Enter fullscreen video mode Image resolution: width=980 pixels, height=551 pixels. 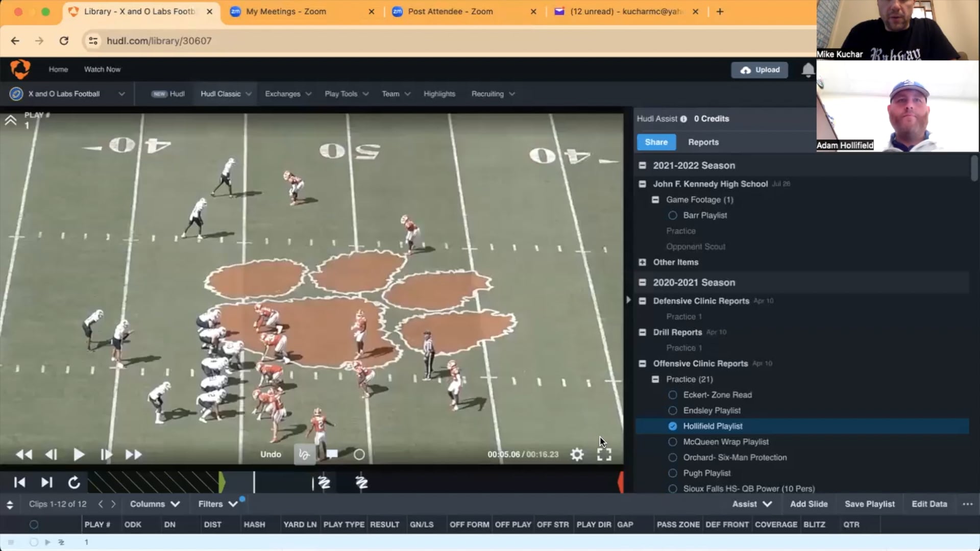604,454
